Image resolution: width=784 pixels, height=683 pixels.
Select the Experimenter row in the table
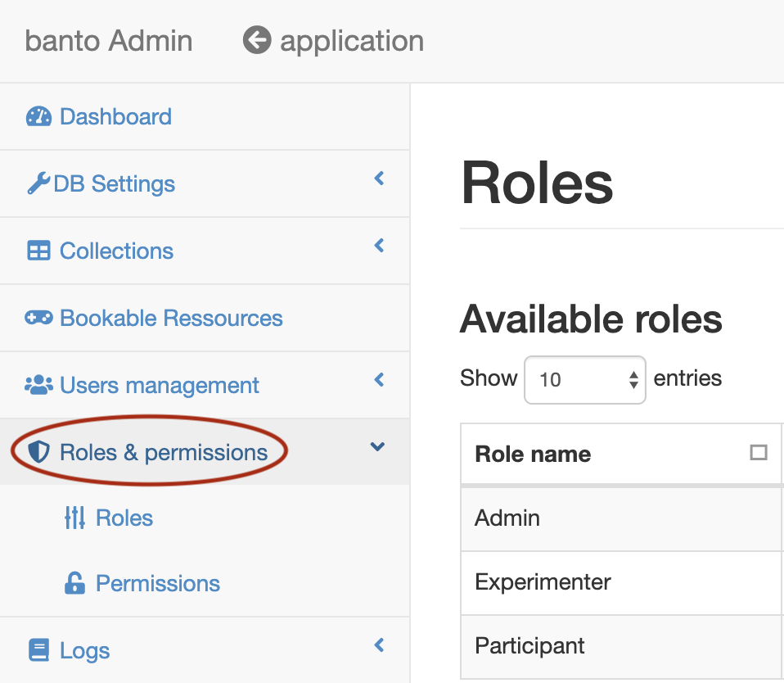[x=542, y=582]
